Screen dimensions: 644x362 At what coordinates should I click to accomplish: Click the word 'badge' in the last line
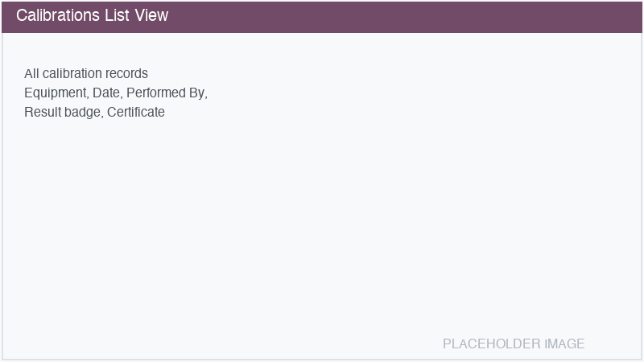[x=82, y=113]
